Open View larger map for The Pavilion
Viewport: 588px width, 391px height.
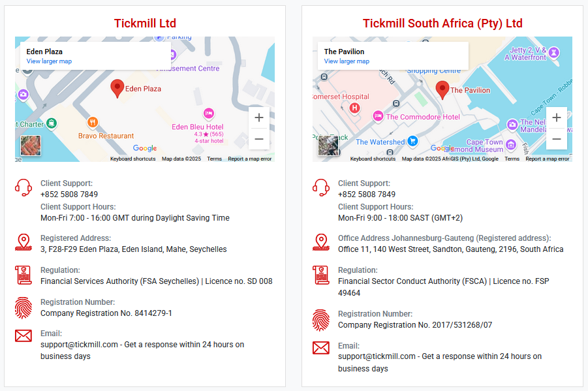click(347, 61)
